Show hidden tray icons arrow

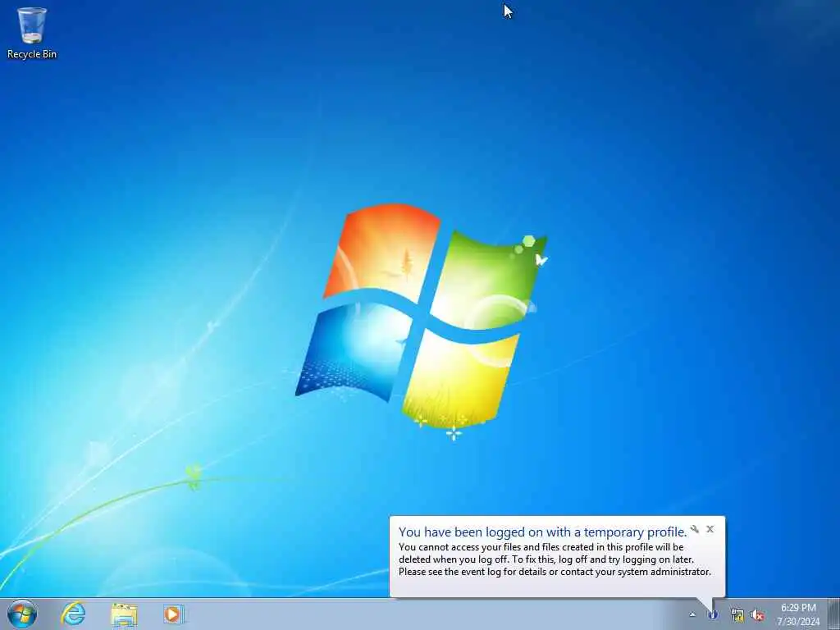tap(692, 615)
